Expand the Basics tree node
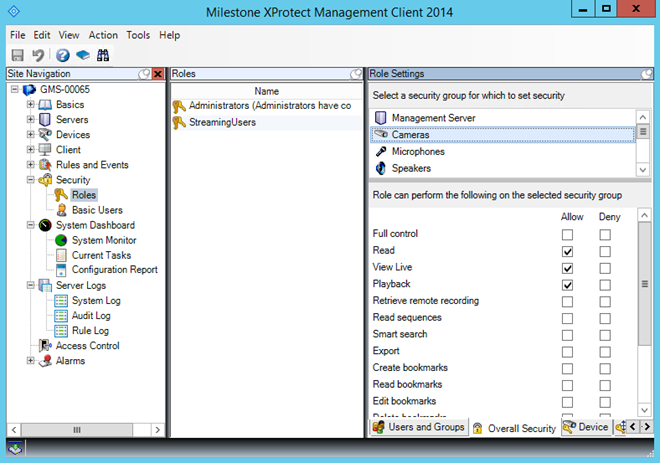The height and width of the screenshot is (463, 660). point(31,105)
